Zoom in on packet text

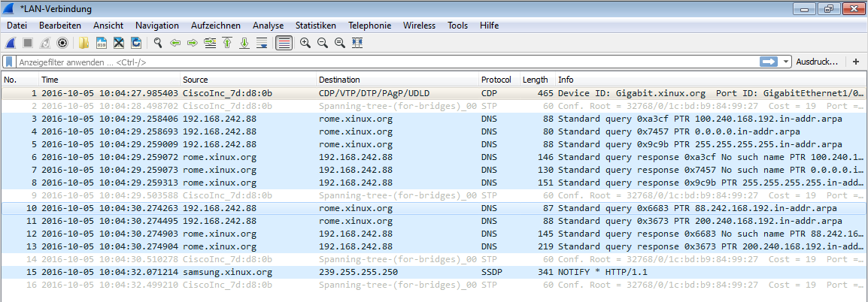point(305,43)
